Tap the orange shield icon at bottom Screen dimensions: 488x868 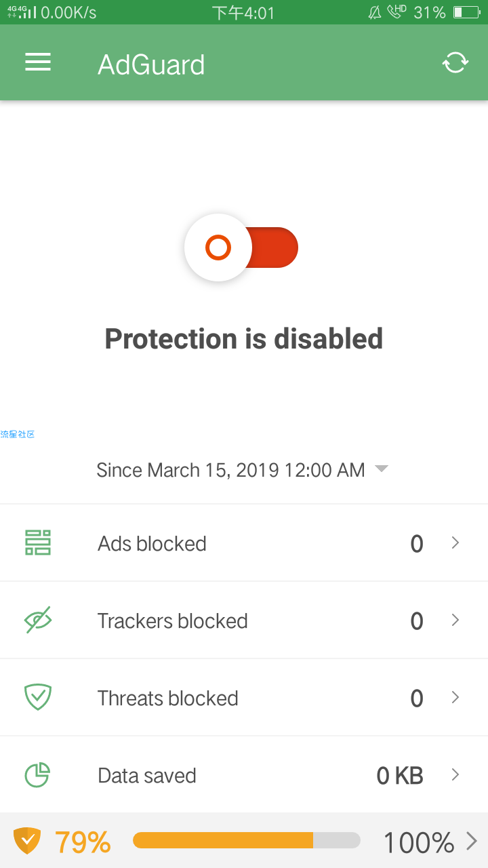click(27, 841)
